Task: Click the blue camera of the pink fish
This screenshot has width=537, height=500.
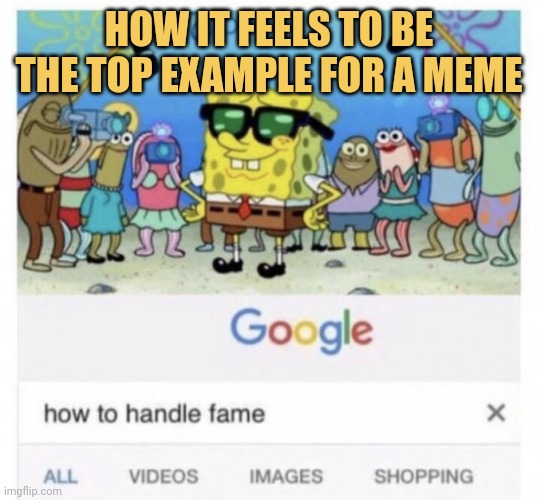Action: coord(160,150)
